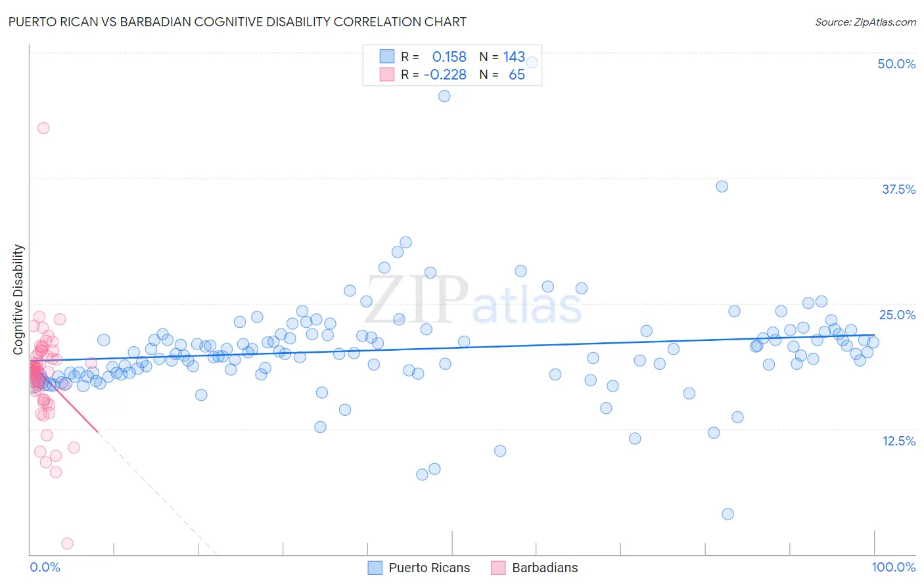Select the 37.5% y-axis label
The image size is (924, 586).
(898, 189)
